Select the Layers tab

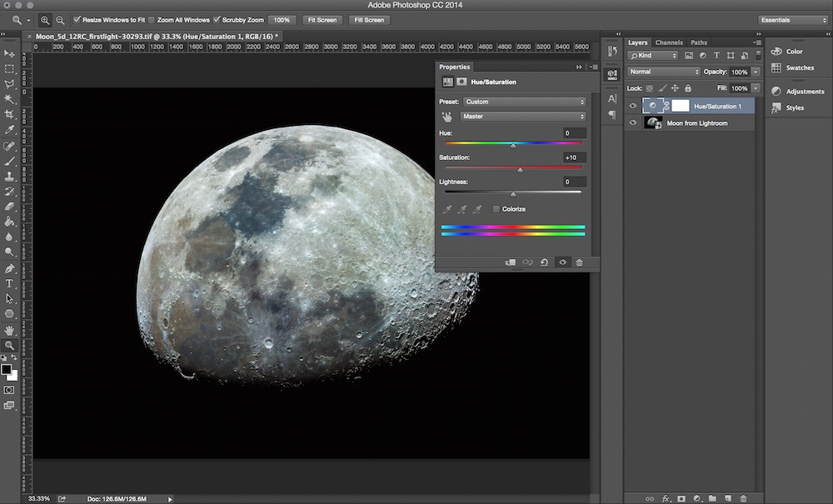tap(637, 42)
